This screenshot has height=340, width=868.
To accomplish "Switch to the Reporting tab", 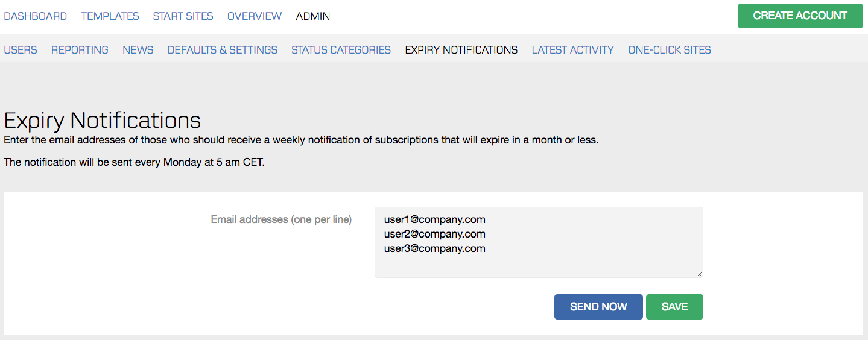I will click(80, 50).
